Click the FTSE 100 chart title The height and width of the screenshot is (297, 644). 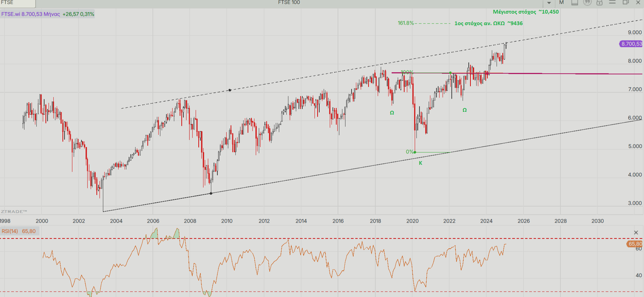click(x=289, y=2)
